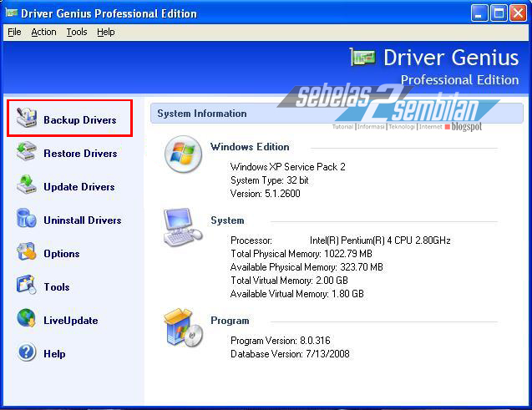Viewport: 532px width, 410px height.
Task: Click the LiveUpdate globe icon
Action: (27, 318)
